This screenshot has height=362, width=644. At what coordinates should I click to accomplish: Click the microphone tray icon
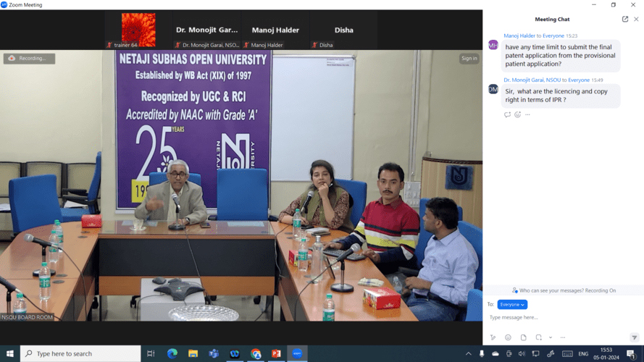[482, 354]
